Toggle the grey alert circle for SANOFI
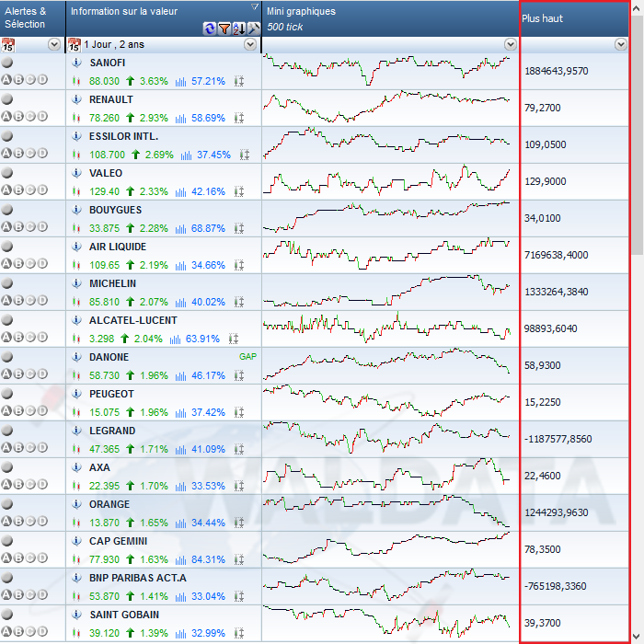 (x=7, y=63)
